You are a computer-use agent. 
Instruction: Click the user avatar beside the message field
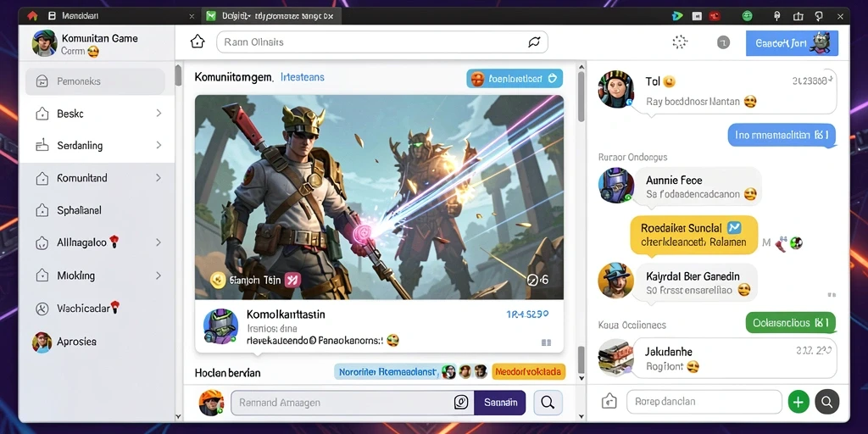pos(211,403)
